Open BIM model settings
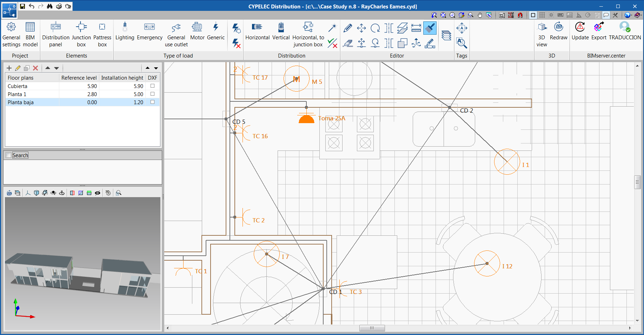 pyautogui.click(x=30, y=34)
